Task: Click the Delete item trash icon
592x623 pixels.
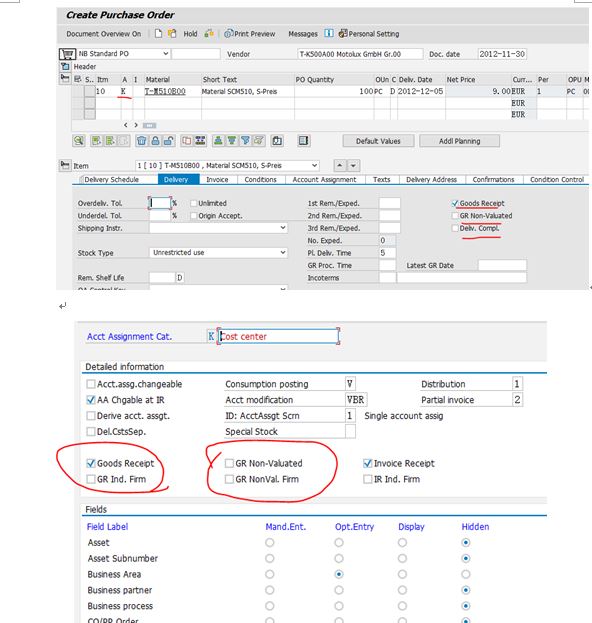Action: point(141,141)
